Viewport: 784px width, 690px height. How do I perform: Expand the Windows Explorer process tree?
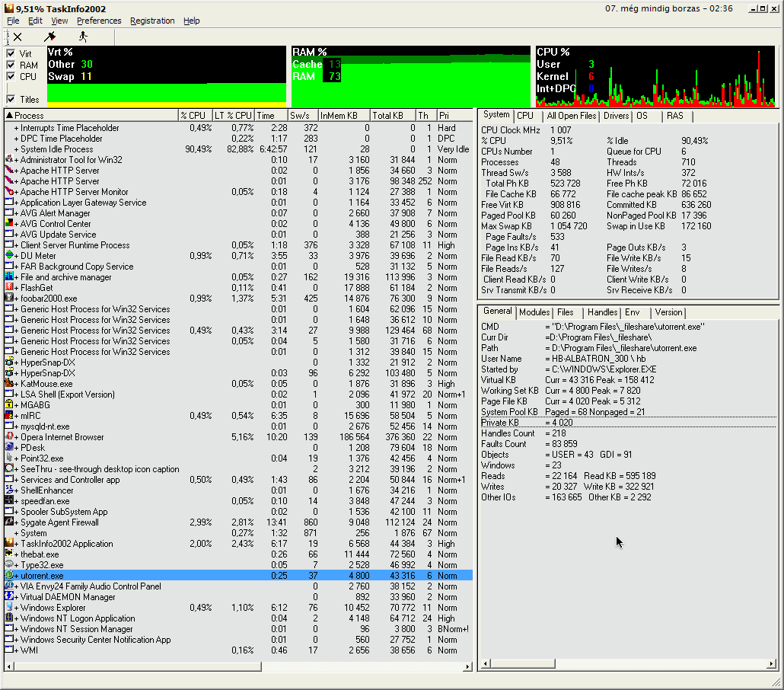click(17, 608)
